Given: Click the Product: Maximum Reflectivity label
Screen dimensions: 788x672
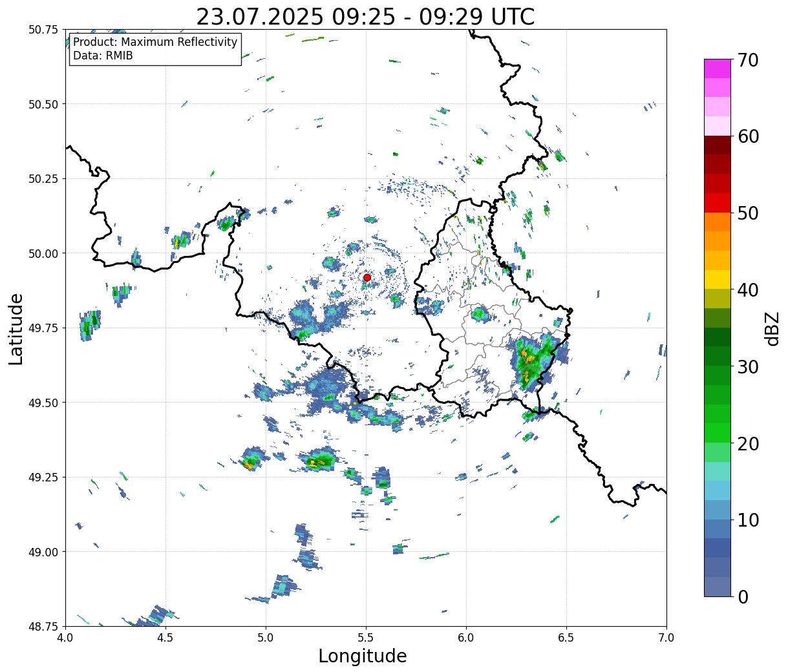Looking at the screenshot, I should pos(155,42).
